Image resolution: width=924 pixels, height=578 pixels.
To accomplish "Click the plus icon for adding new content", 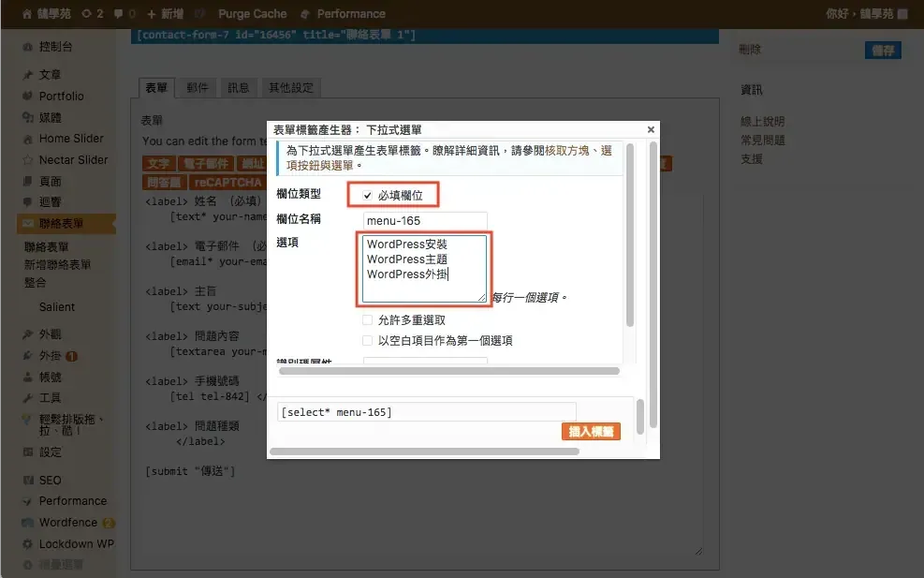I will click(x=152, y=13).
